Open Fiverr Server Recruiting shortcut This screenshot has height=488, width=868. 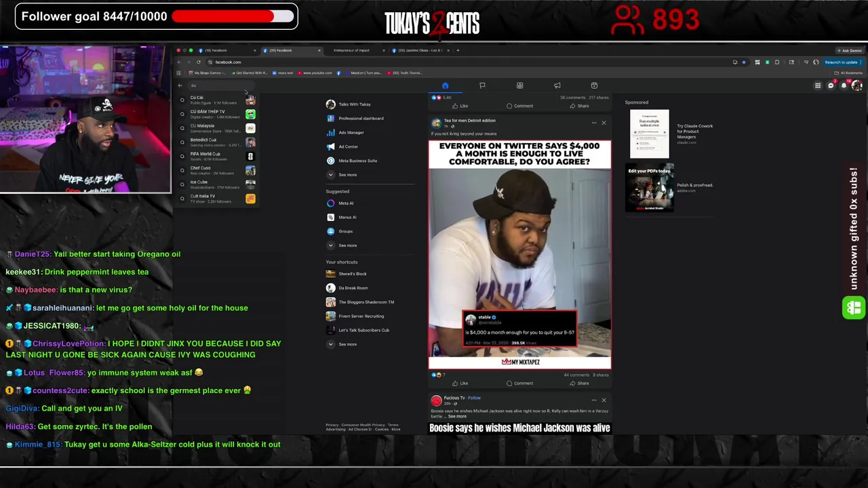pyautogui.click(x=355, y=317)
